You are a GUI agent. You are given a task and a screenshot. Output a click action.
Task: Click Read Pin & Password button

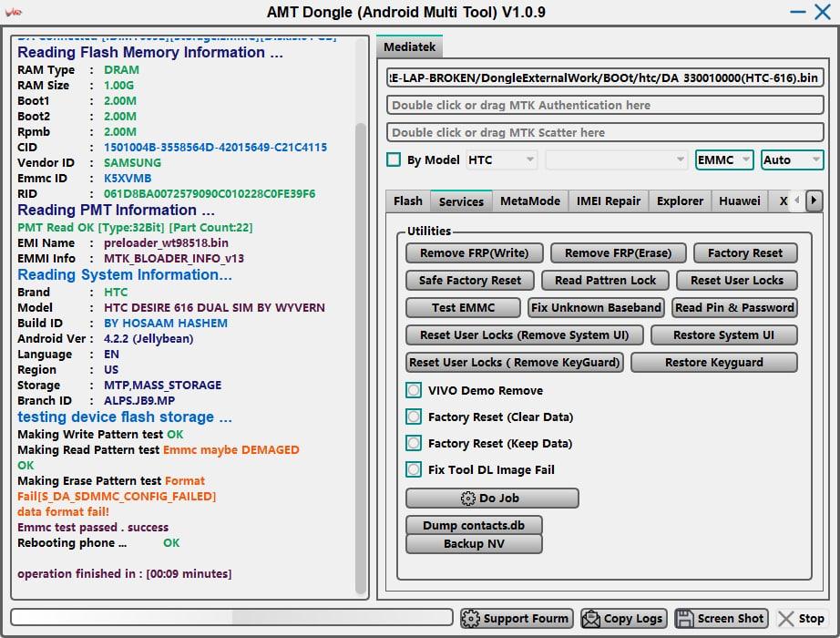[x=734, y=308]
